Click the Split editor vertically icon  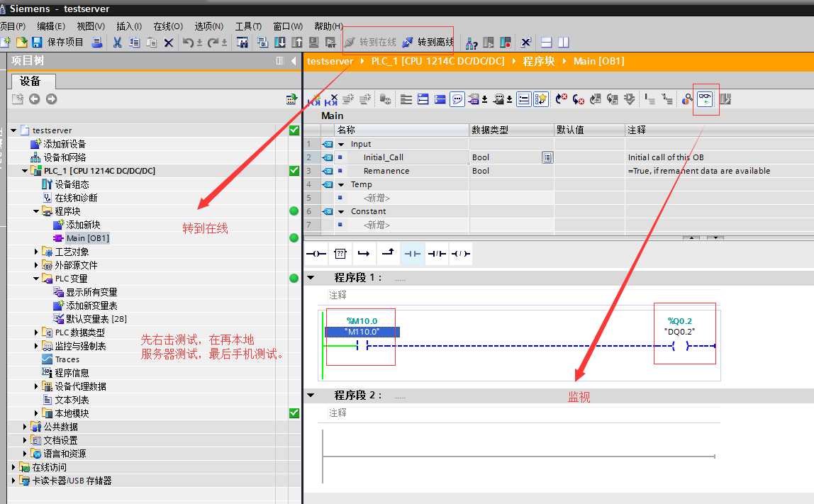click(x=563, y=42)
